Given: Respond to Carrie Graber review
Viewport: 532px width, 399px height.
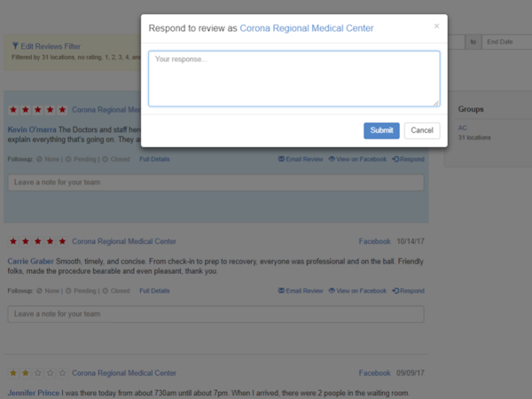Looking at the screenshot, I should tap(408, 291).
